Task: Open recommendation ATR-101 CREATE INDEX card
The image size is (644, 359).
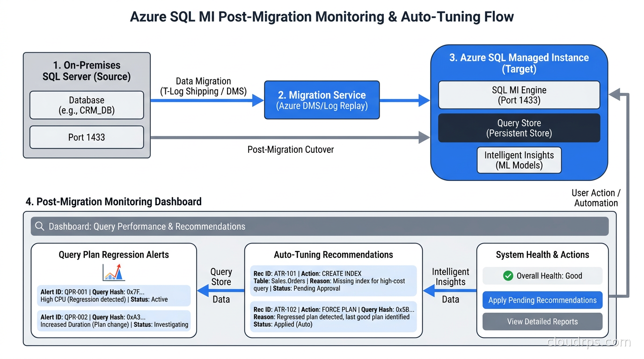Action: (x=333, y=281)
